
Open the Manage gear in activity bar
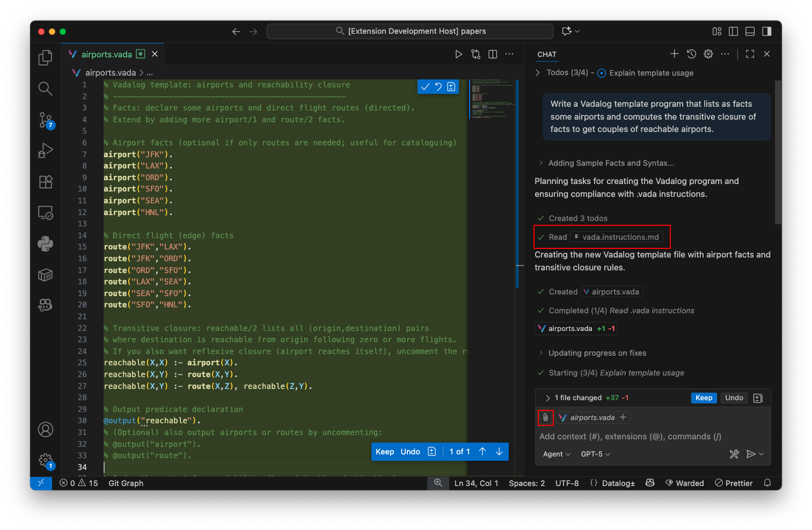pos(46,460)
